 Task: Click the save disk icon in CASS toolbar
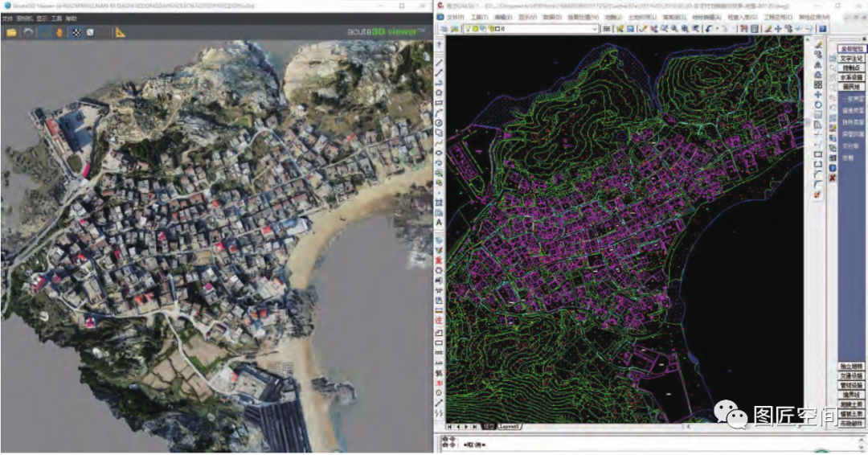click(630, 29)
